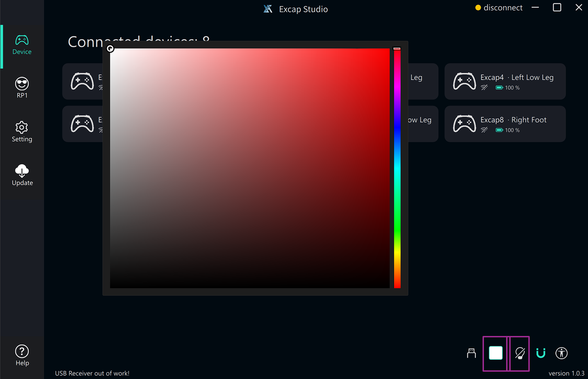Toggle the teal magnet icon
The width and height of the screenshot is (588, 379).
pos(540,353)
